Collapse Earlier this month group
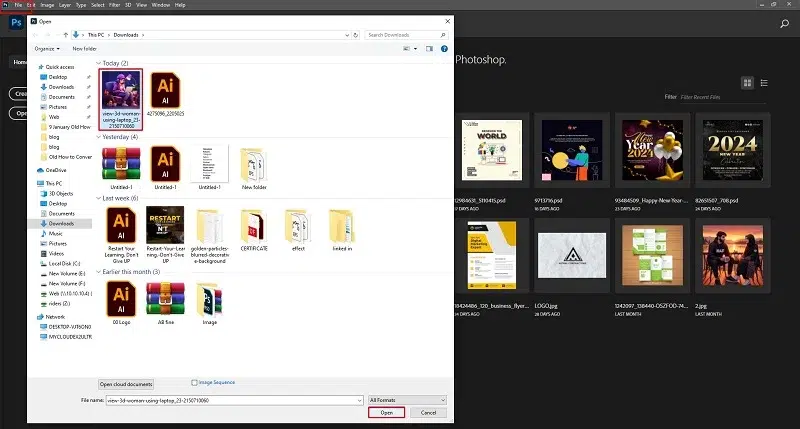This screenshot has height=429, width=800. pos(98,272)
